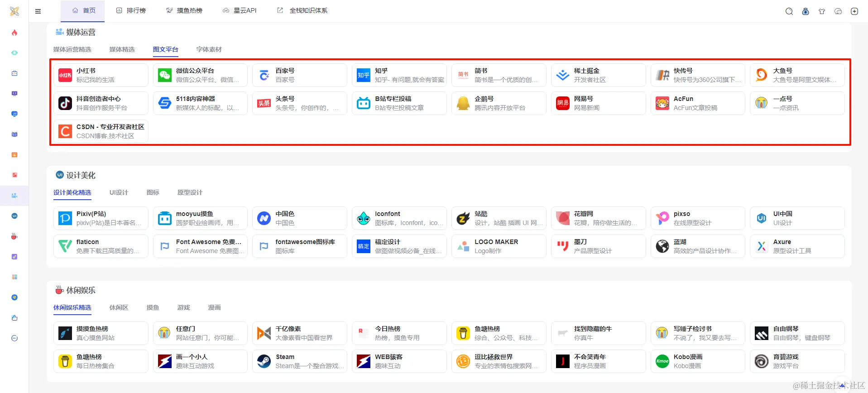The image size is (868, 393).
Task: Open 全栈知识体系 external link tab
Action: (302, 11)
